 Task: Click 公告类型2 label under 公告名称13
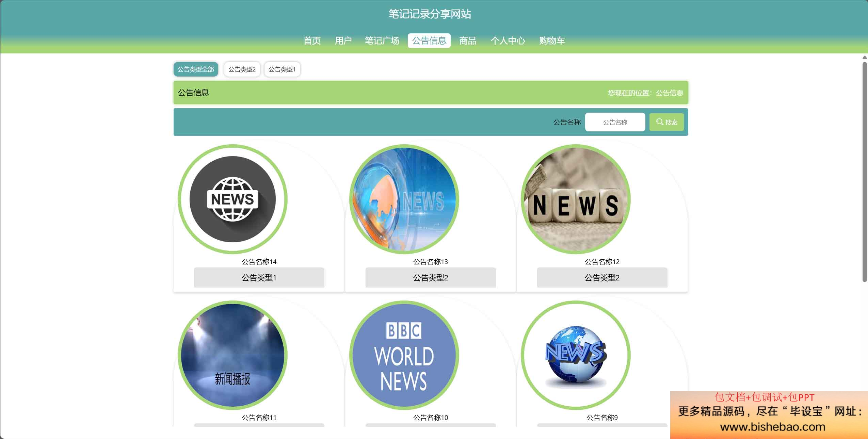(x=431, y=278)
